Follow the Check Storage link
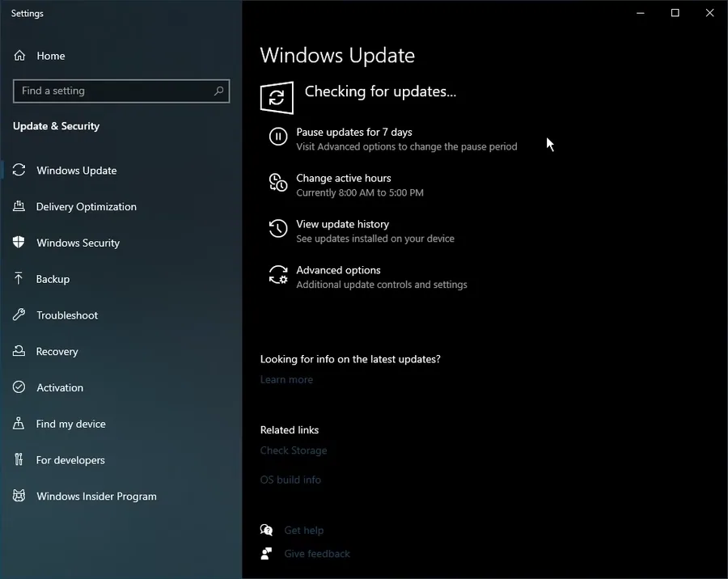 pos(294,450)
